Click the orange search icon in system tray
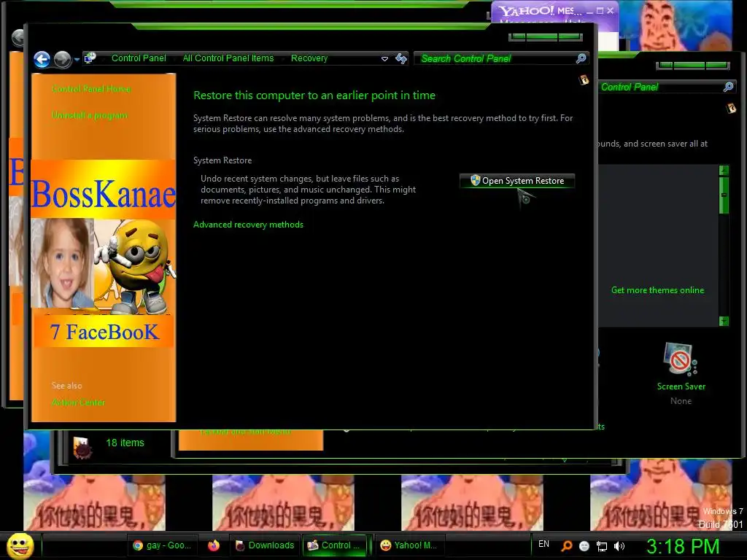This screenshot has width=747, height=560. pos(566,546)
